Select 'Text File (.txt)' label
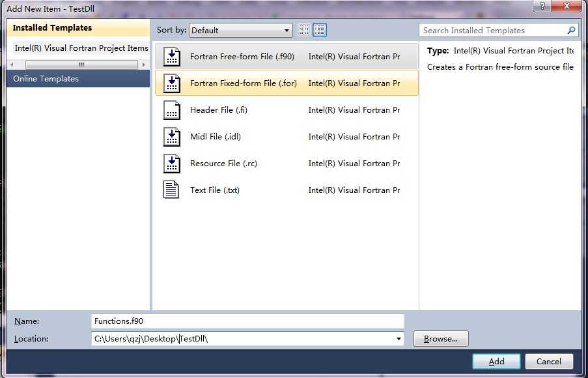The image size is (588, 378). (x=214, y=190)
